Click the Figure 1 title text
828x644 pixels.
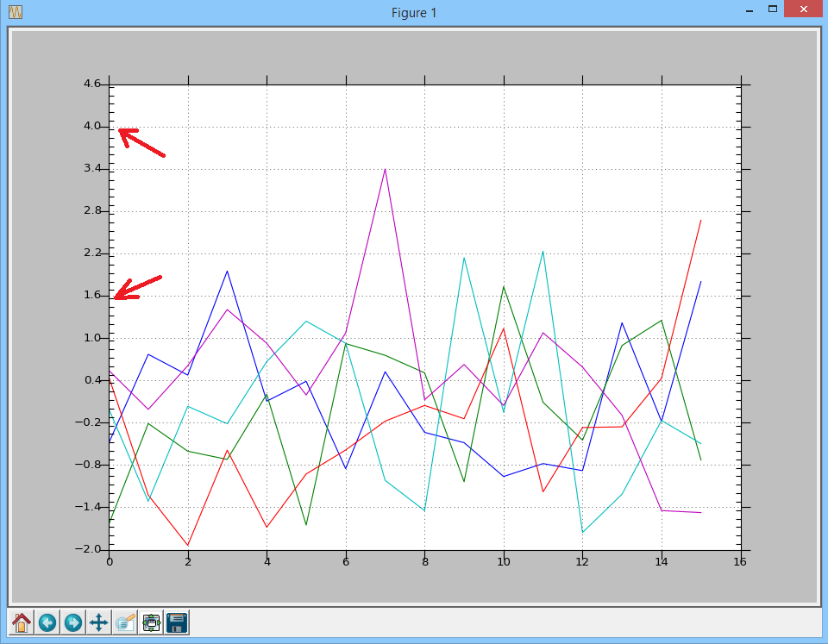[414, 11]
